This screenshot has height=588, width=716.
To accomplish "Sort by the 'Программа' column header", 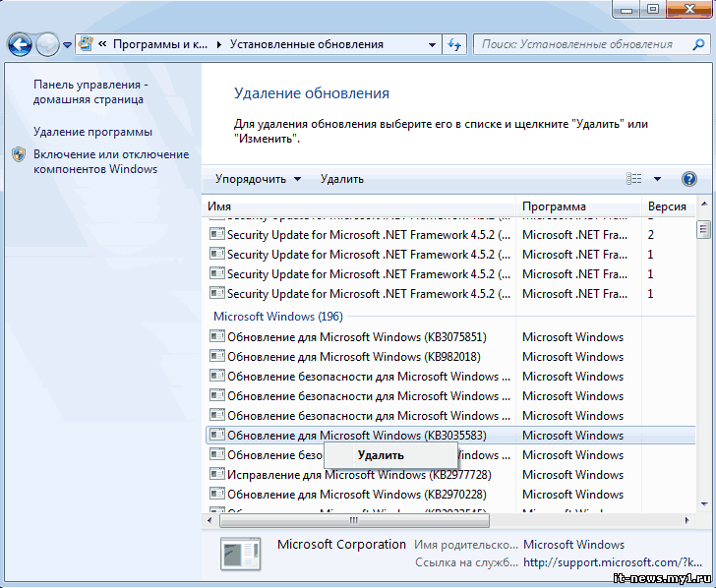I will pyautogui.click(x=578, y=206).
